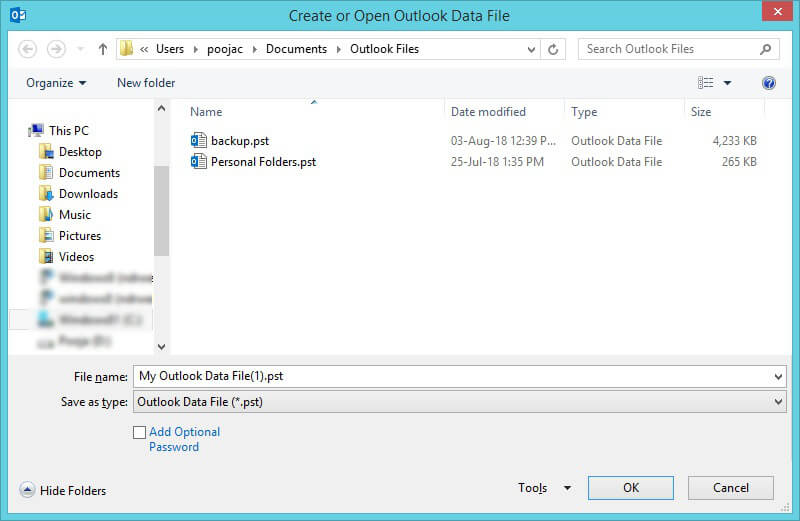Click the Back navigation arrow
The height and width of the screenshot is (521, 800).
pyautogui.click(x=28, y=49)
